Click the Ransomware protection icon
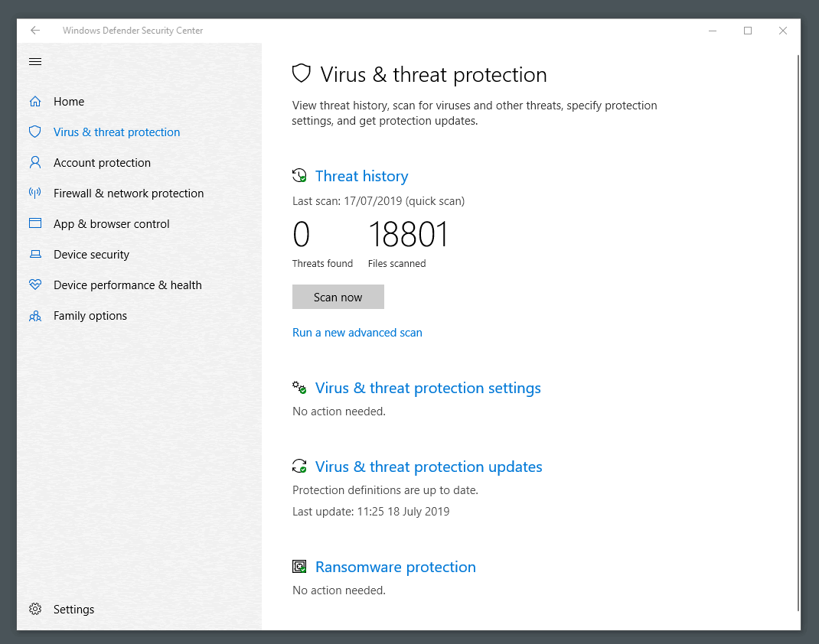 [x=299, y=566]
